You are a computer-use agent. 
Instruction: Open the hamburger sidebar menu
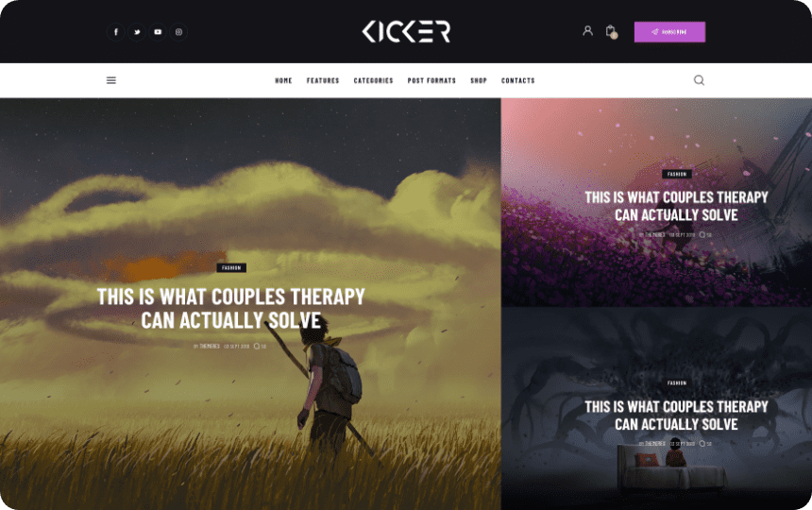click(111, 80)
